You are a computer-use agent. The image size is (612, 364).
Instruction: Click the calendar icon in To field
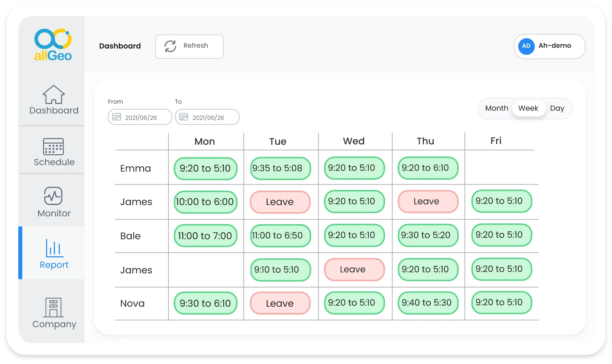point(184,117)
